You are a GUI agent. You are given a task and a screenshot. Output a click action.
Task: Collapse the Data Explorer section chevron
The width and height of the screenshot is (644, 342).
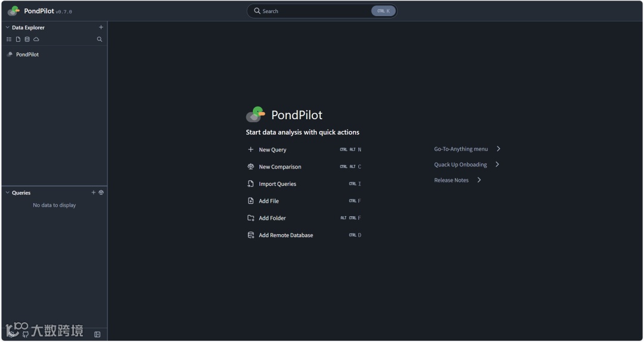7,27
